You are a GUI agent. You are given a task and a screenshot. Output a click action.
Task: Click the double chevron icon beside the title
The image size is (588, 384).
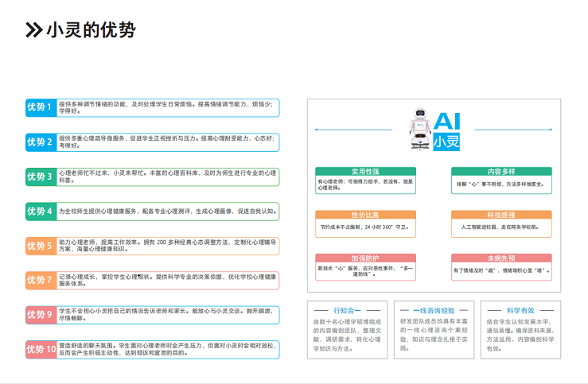(33, 30)
